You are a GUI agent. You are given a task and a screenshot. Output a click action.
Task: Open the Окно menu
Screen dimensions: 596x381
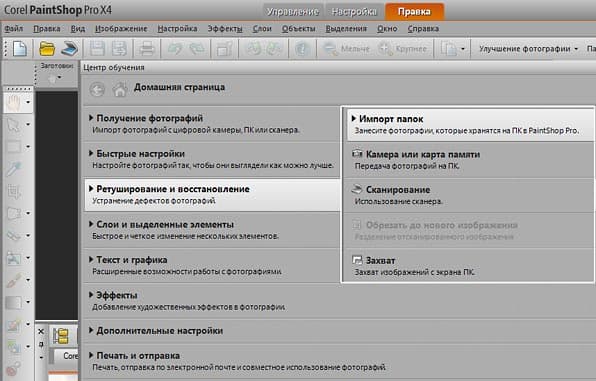[x=387, y=29]
